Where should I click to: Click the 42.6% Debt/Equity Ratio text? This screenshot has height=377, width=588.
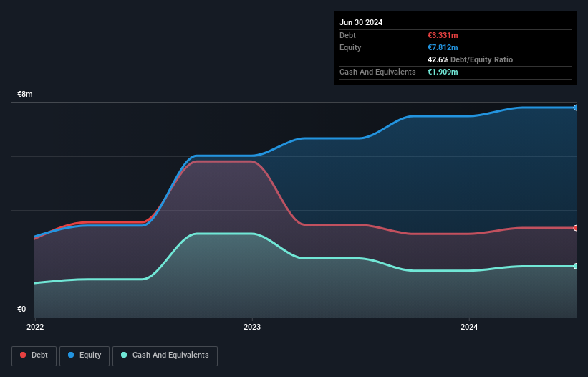[x=471, y=59]
